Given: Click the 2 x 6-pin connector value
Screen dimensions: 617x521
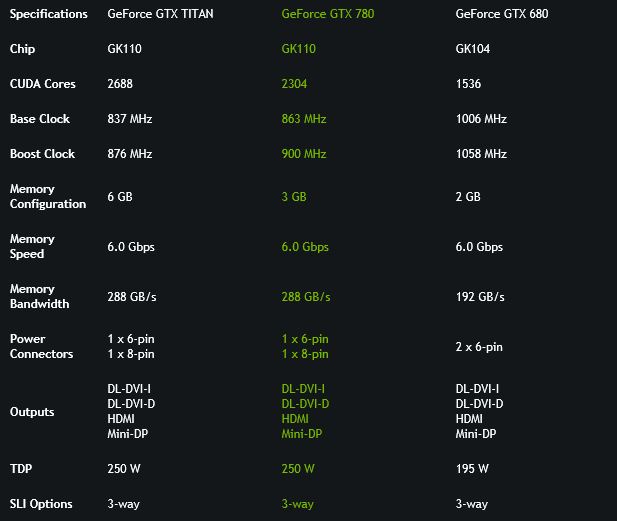Looking at the screenshot, I should click(479, 347).
